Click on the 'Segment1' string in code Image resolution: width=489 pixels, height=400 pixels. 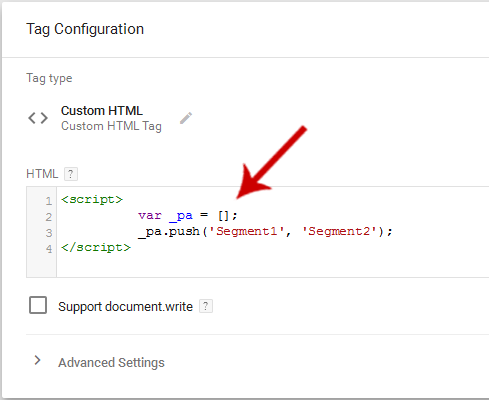click(246, 231)
